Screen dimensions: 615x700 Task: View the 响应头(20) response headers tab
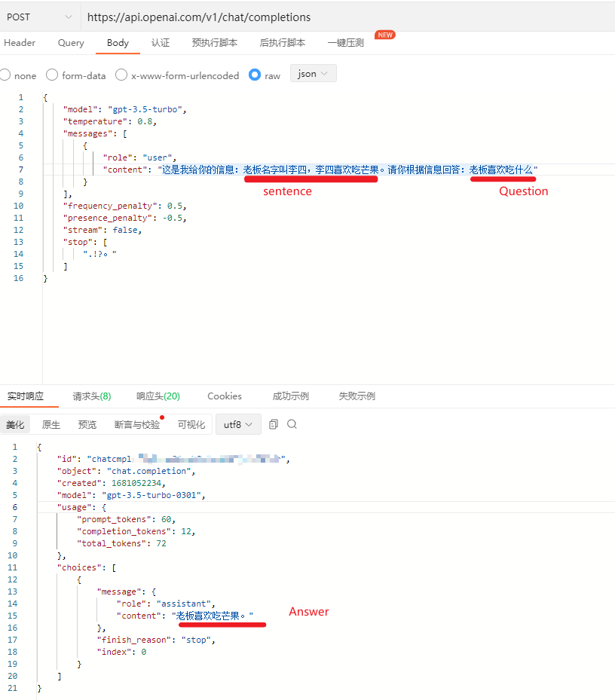[158, 396]
